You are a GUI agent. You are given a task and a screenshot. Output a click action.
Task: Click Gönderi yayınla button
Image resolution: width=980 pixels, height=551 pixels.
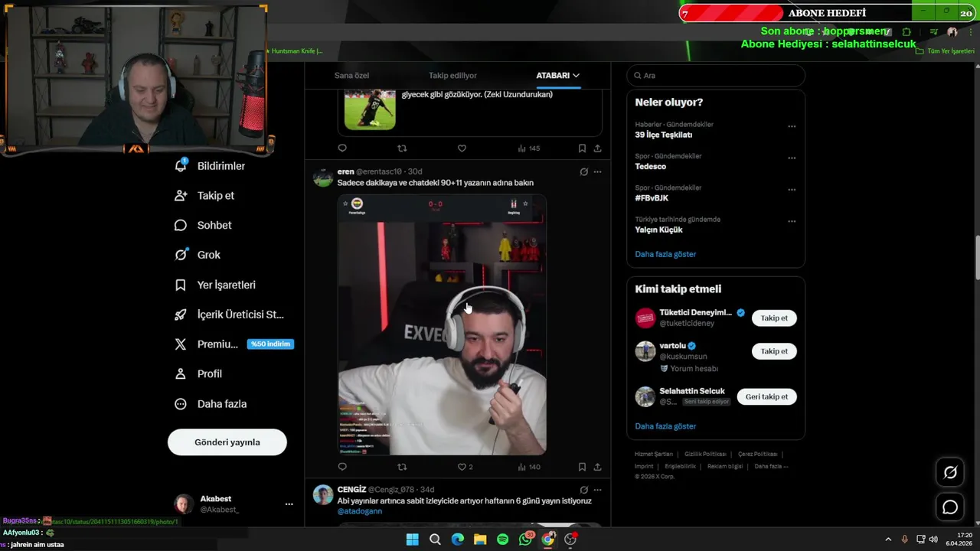(227, 442)
